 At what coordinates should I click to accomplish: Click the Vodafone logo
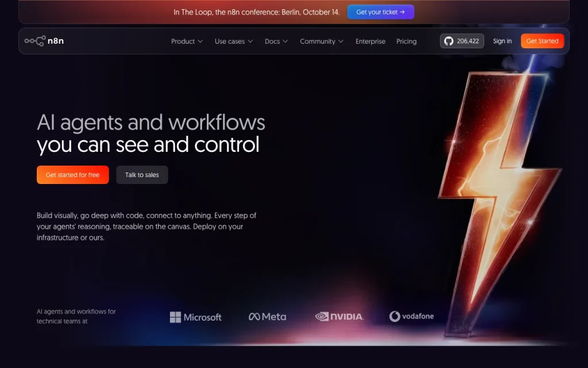click(x=411, y=317)
